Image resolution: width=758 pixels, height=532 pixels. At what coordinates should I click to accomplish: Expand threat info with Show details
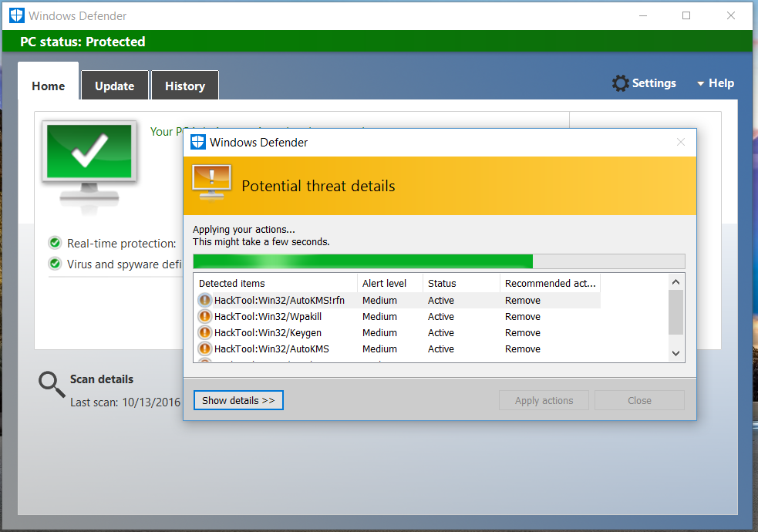tap(238, 400)
